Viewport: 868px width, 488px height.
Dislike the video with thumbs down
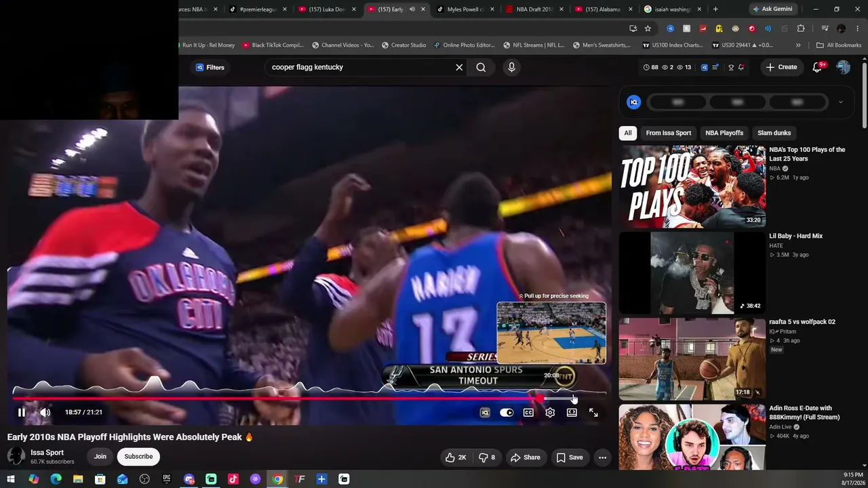coord(487,457)
